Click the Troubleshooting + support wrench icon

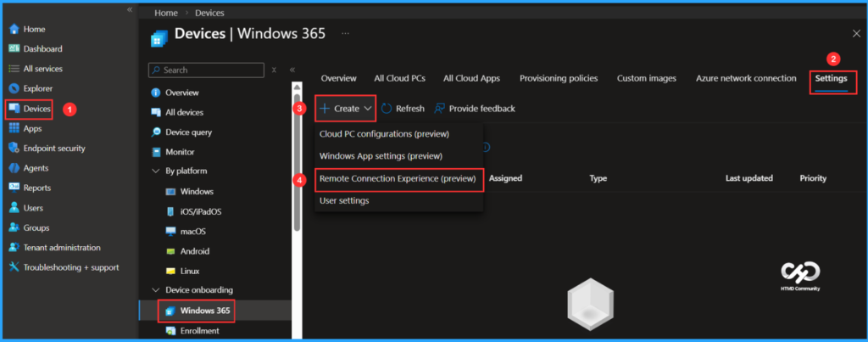(14, 267)
